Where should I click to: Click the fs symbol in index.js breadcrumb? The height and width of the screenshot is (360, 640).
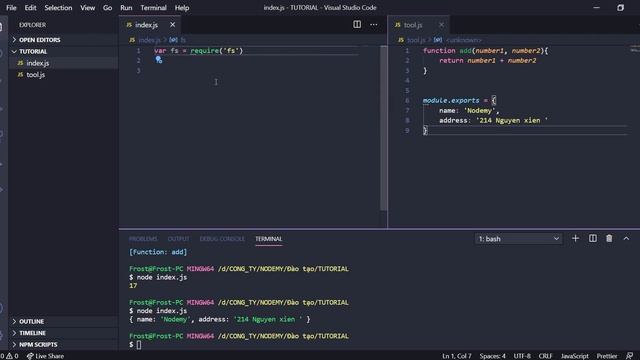point(183,40)
